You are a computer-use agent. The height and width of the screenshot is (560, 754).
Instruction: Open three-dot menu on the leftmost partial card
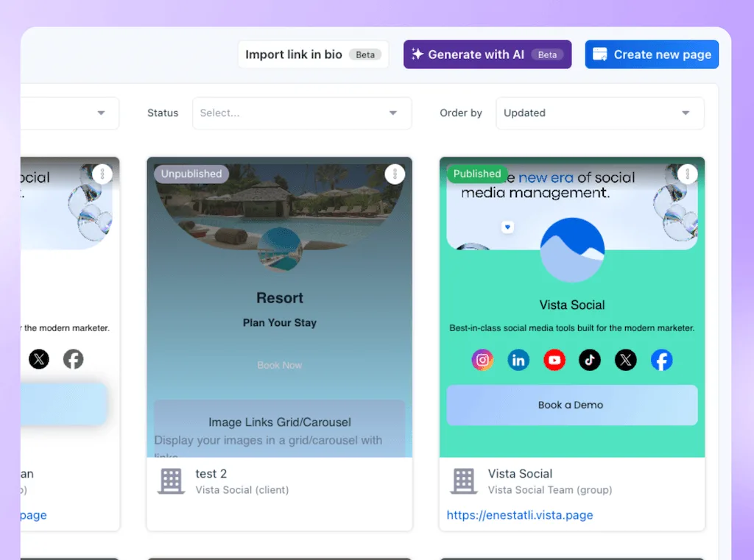(x=102, y=174)
